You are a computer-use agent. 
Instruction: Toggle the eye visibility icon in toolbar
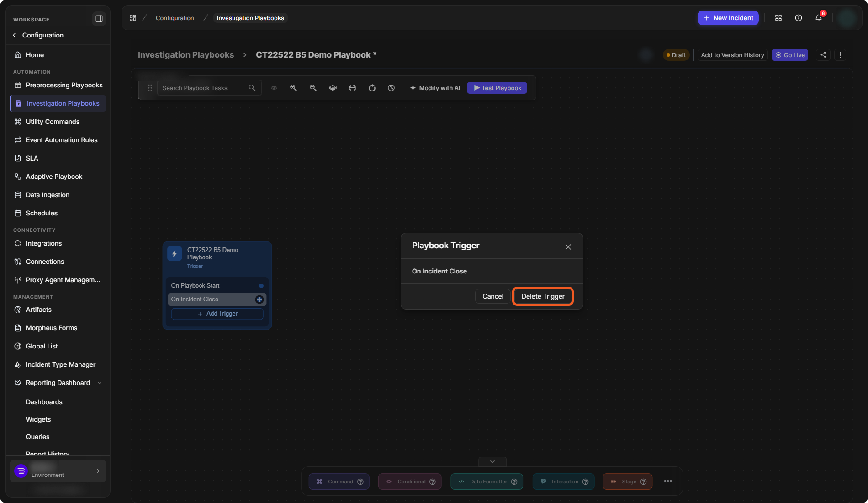pos(274,88)
